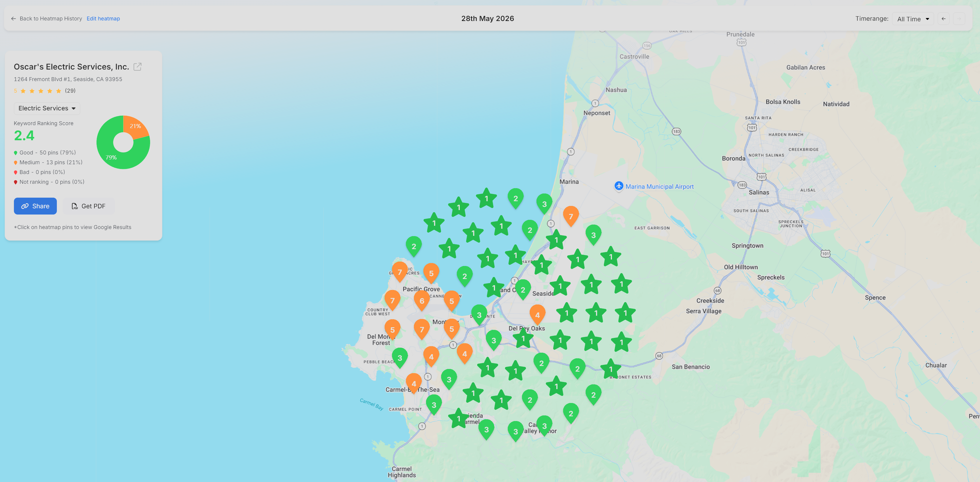Click the Good - 50 pins legend entry

[45, 152]
